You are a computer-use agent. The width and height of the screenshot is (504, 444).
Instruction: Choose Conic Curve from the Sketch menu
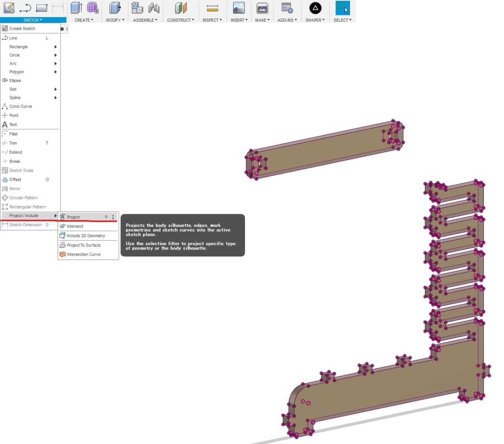(30, 106)
